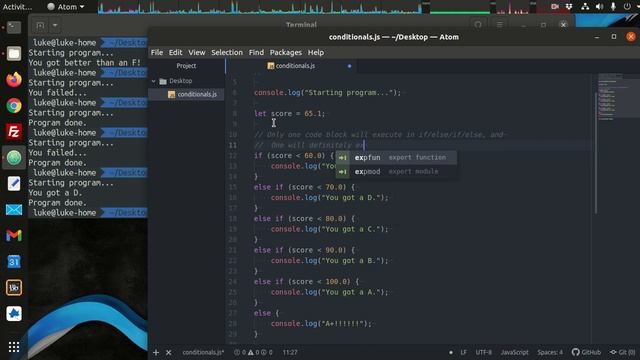
Task: Click the plus icon in status bar
Action: [156, 352]
